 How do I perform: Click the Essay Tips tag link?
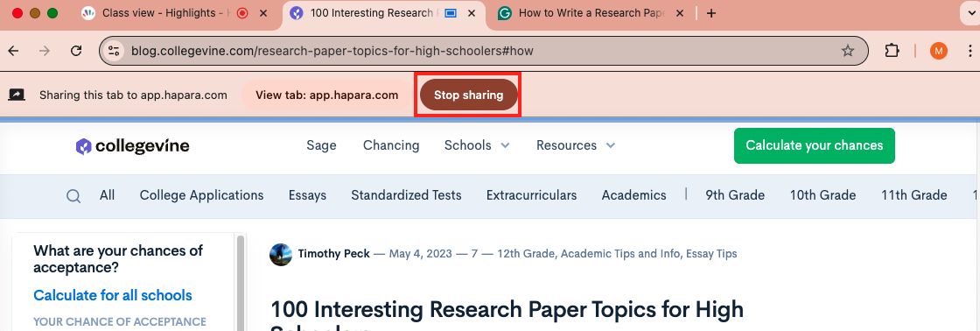coord(711,254)
